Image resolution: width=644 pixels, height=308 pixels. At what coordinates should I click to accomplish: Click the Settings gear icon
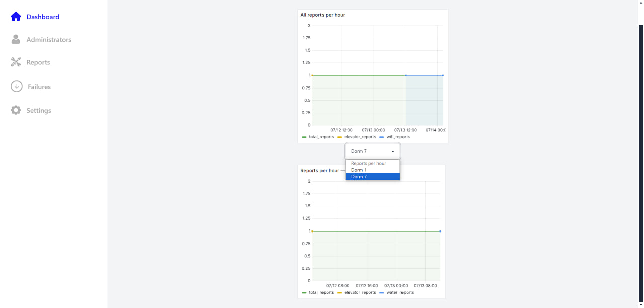pos(16,110)
